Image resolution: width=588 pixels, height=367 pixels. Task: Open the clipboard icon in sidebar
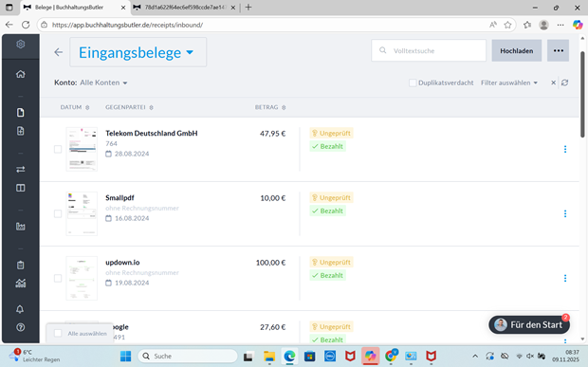pyautogui.click(x=20, y=265)
